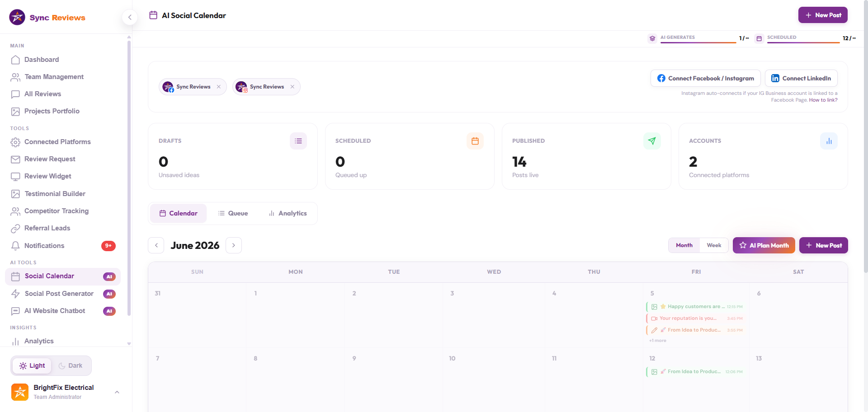868x412 pixels.
Task: Click the Referral Leads link icon
Action: point(15,229)
